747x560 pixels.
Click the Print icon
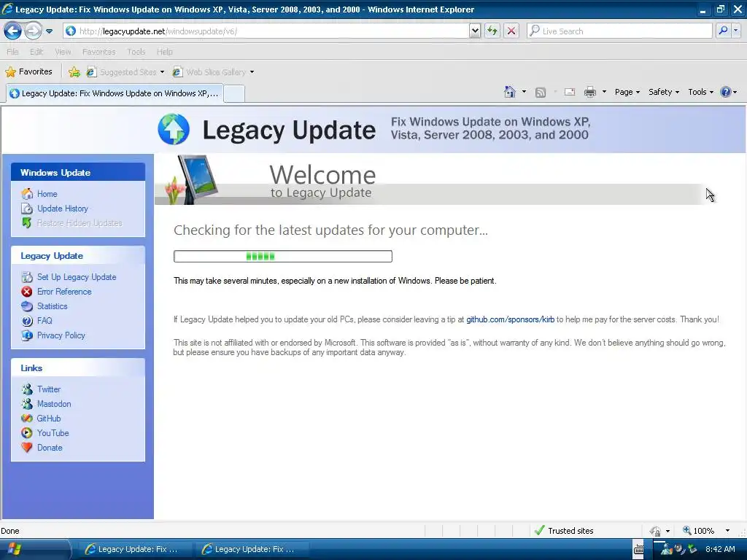point(589,92)
